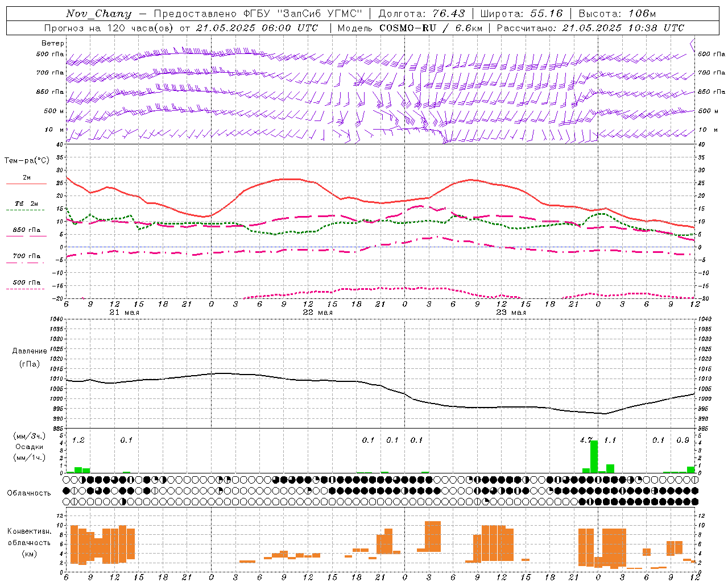Click the left 10 м wind level label
The height and width of the screenshot is (582, 728).
[54, 130]
